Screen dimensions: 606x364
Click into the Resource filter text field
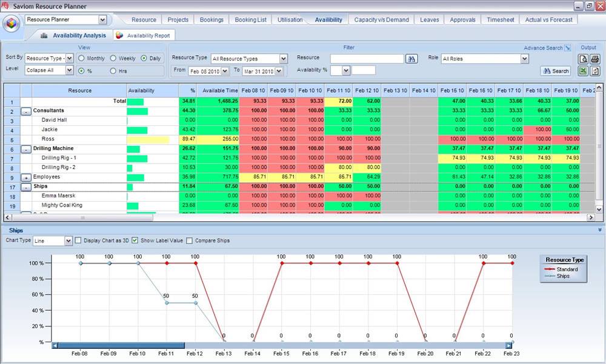coord(367,59)
